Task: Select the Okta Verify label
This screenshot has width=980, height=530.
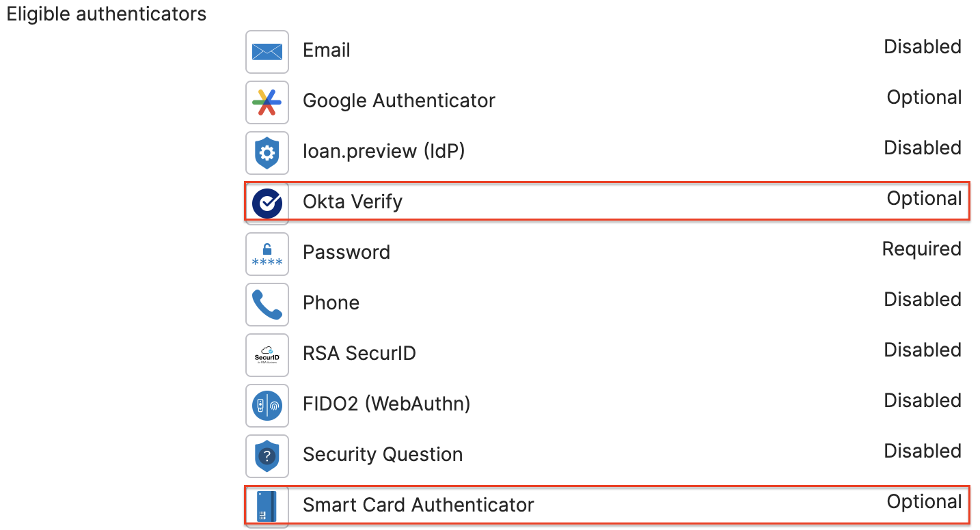Action: tap(353, 202)
